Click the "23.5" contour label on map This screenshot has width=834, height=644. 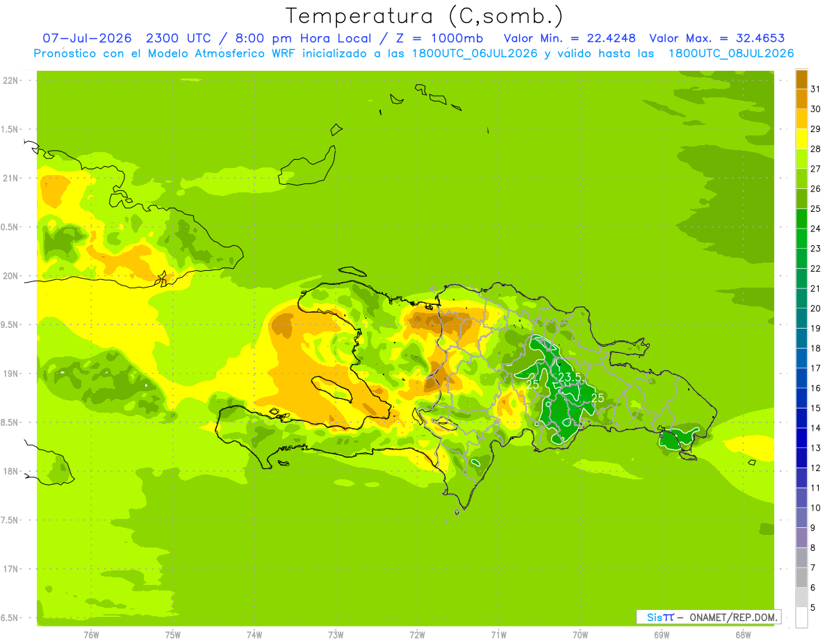569,377
